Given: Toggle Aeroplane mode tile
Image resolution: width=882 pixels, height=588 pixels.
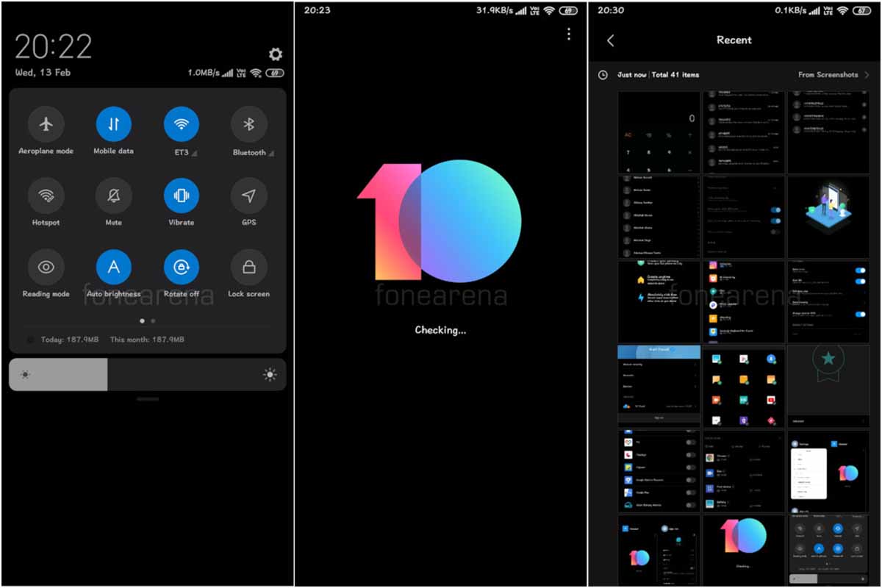Looking at the screenshot, I should click(x=46, y=124).
